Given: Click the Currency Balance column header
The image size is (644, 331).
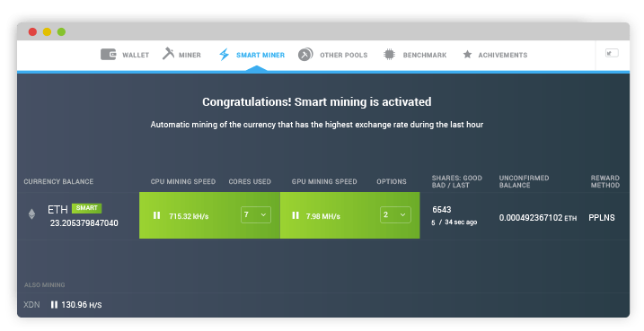Looking at the screenshot, I should (x=58, y=181).
